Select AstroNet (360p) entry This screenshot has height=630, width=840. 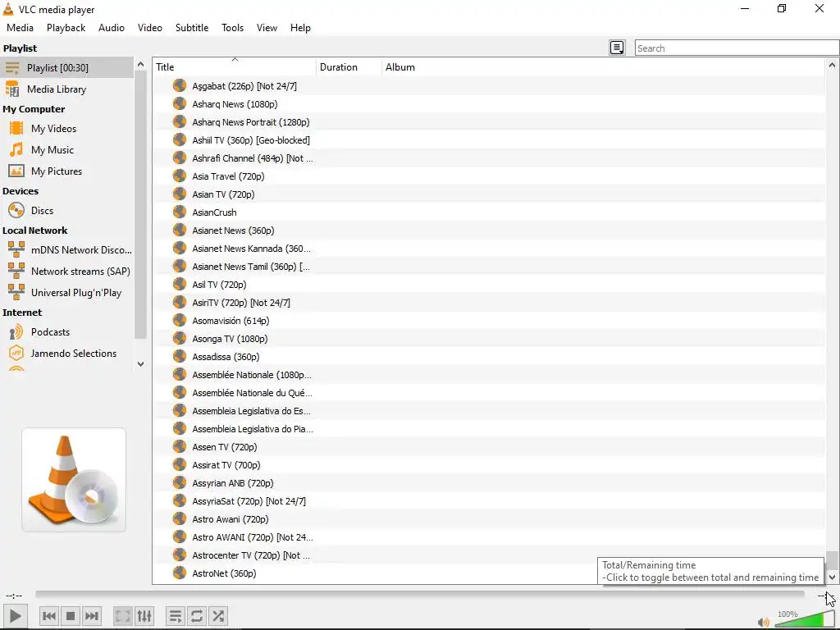coord(224,573)
